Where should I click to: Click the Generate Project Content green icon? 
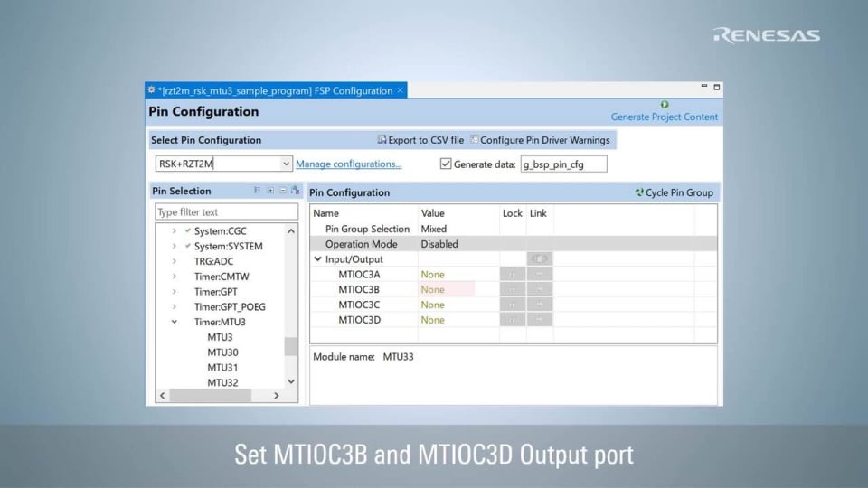click(665, 105)
